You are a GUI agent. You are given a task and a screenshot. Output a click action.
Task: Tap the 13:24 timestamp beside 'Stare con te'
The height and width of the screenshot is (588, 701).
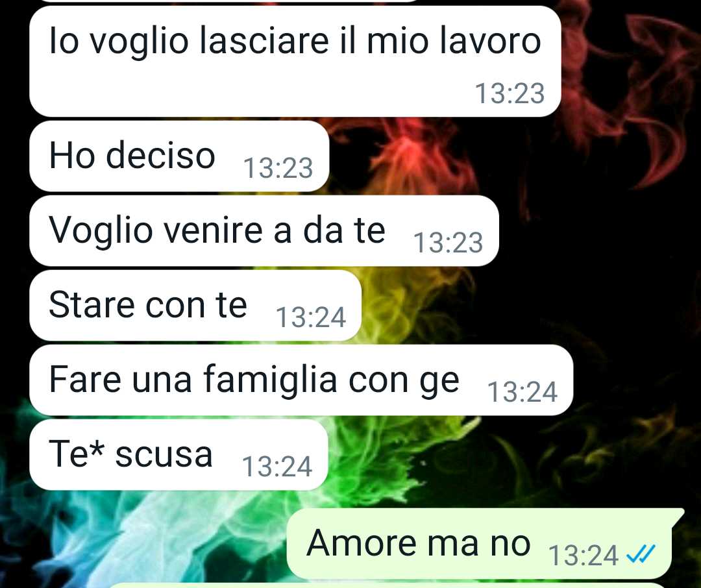click(x=311, y=317)
